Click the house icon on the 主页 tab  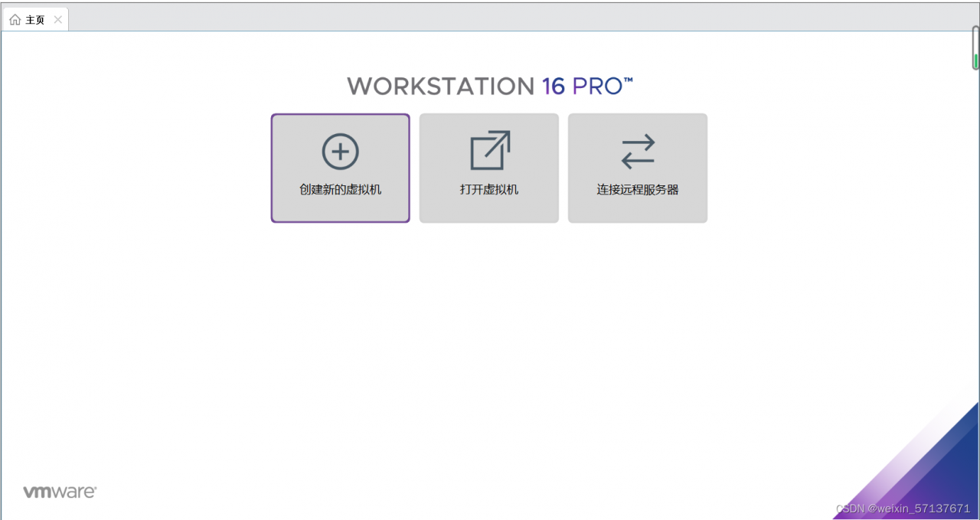pos(15,20)
